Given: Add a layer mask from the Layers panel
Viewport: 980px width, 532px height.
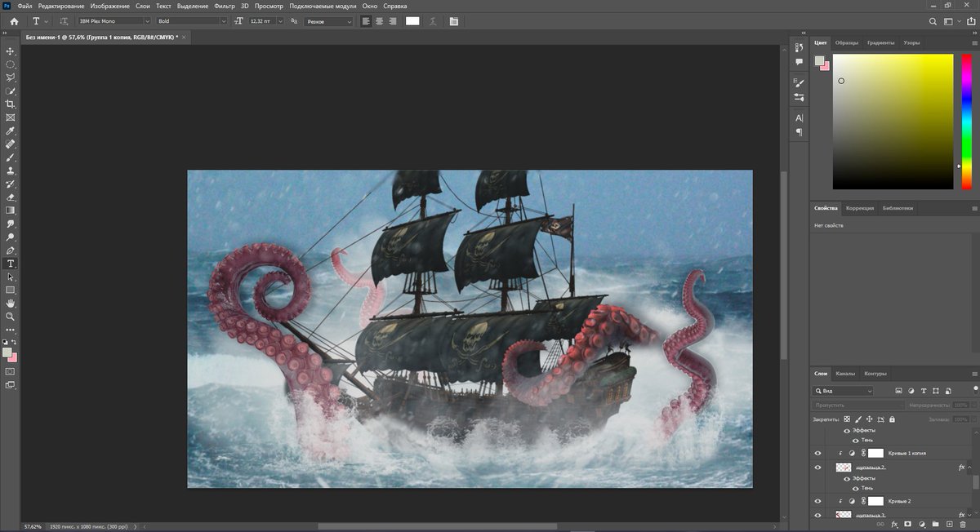Looking at the screenshot, I should pos(908,525).
